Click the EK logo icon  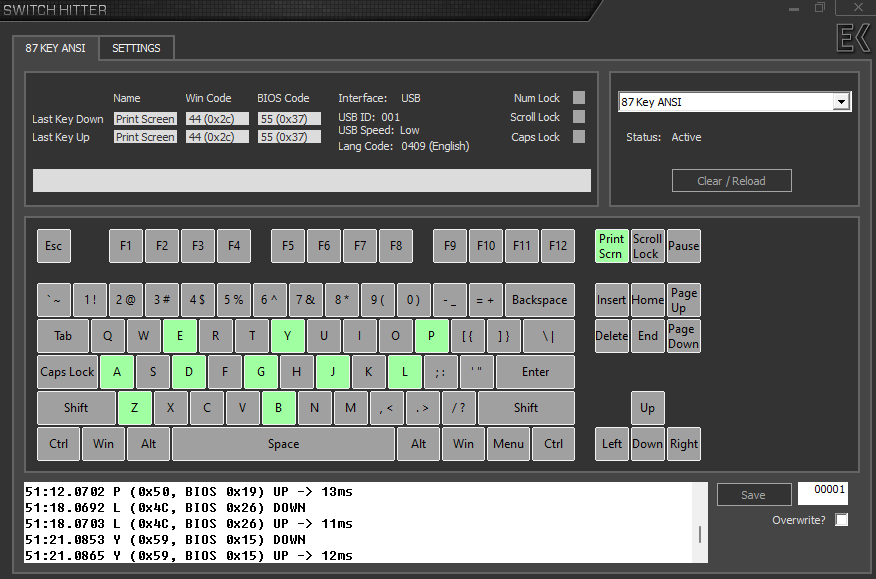click(853, 37)
